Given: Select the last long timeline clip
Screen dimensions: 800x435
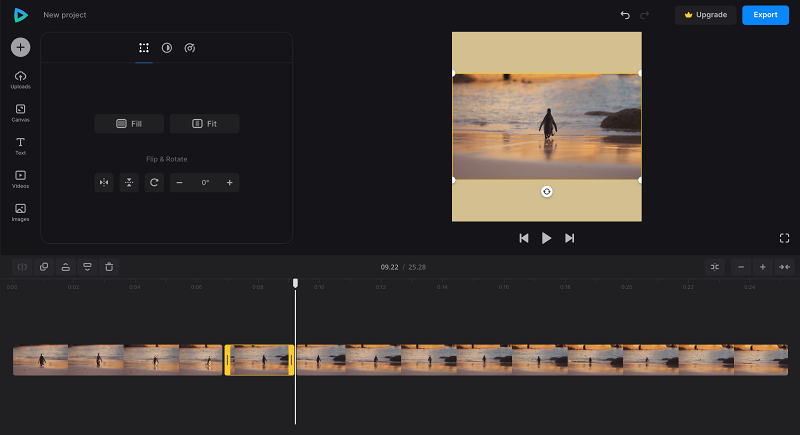Looking at the screenshot, I should pyautogui.click(x=542, y=360).
